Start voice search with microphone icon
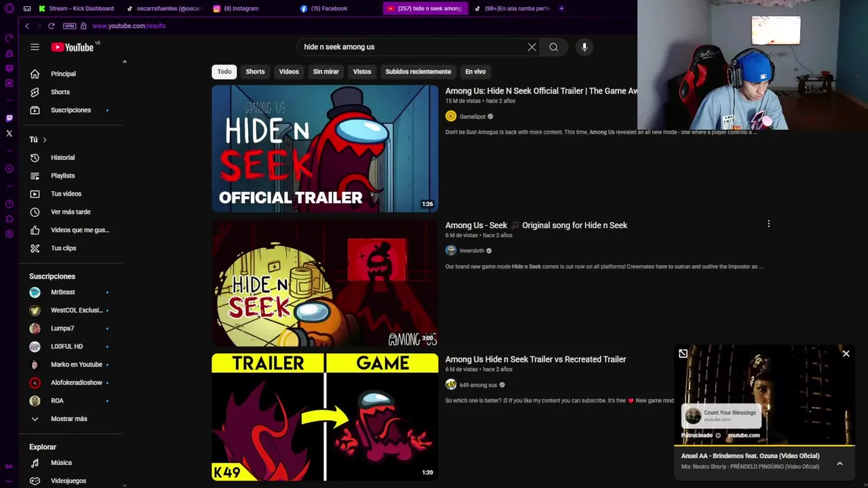868x488 pixels. click(585, 47)
